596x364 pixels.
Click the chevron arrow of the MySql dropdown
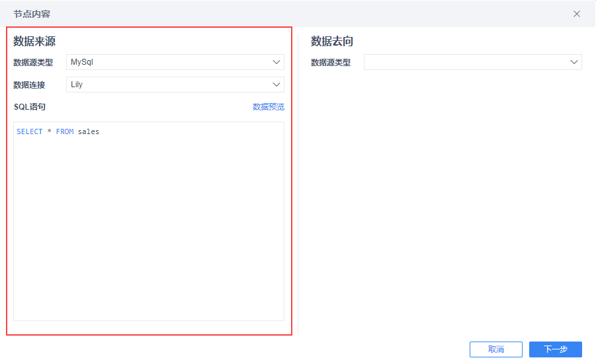[x=277, y=62]
